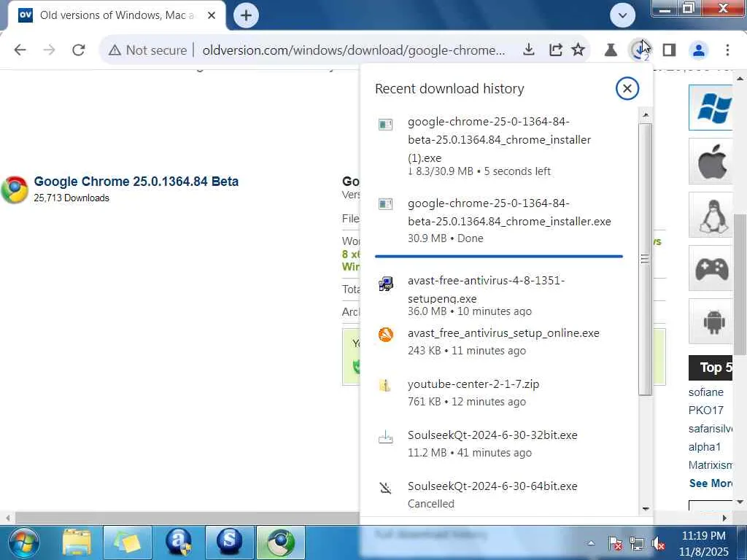This screenshot has height=560, width=747.
Task: Click the browser forward arrow
Action: point(49,50)
